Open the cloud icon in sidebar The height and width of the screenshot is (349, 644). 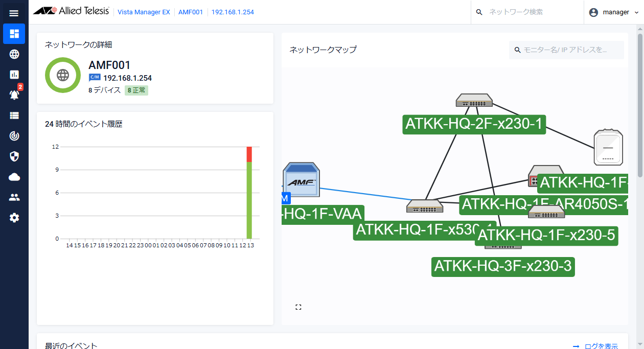pos(14,177)
